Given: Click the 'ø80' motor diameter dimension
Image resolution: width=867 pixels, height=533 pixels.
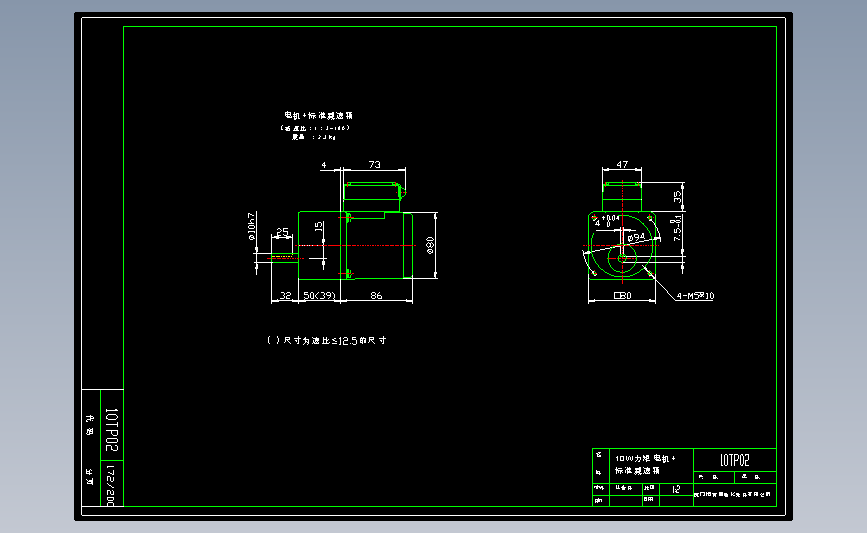Looking at the screenshot, I should (x=430, y=245).
